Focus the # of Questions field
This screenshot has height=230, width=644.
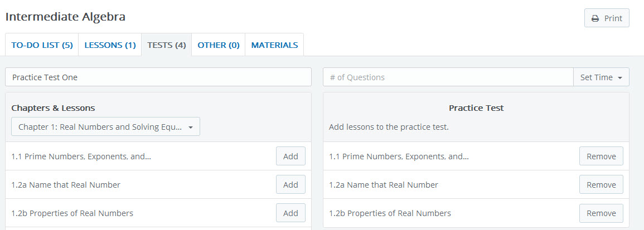pyautogui.click(x=448, y=77)
